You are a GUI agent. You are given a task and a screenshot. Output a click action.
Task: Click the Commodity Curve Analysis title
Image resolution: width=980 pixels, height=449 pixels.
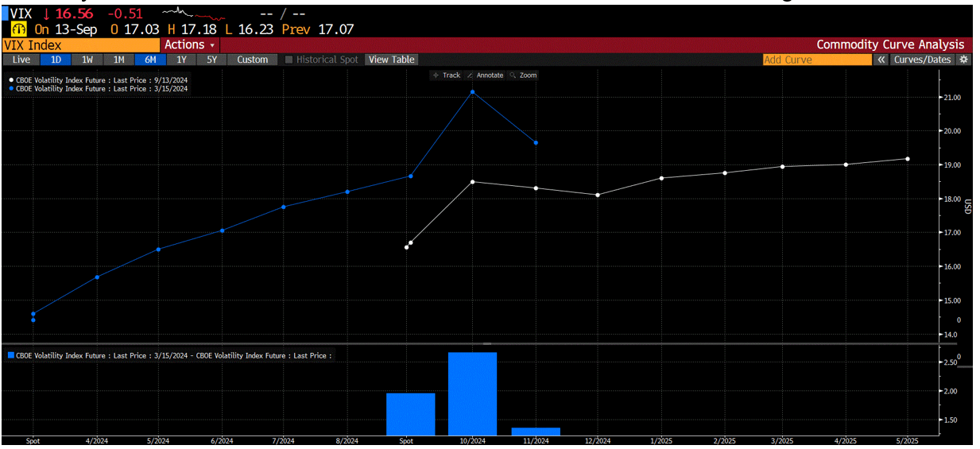pyautogui.click(x=890, y=45)
